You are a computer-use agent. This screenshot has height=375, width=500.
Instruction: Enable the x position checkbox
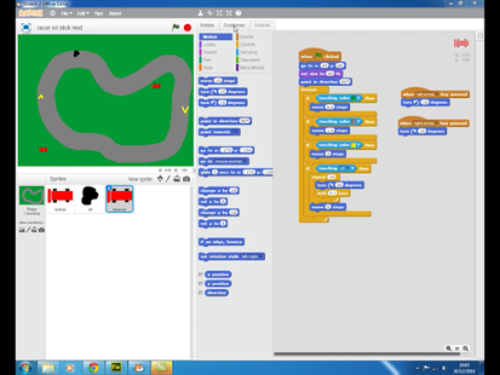[x=200, y=274]
